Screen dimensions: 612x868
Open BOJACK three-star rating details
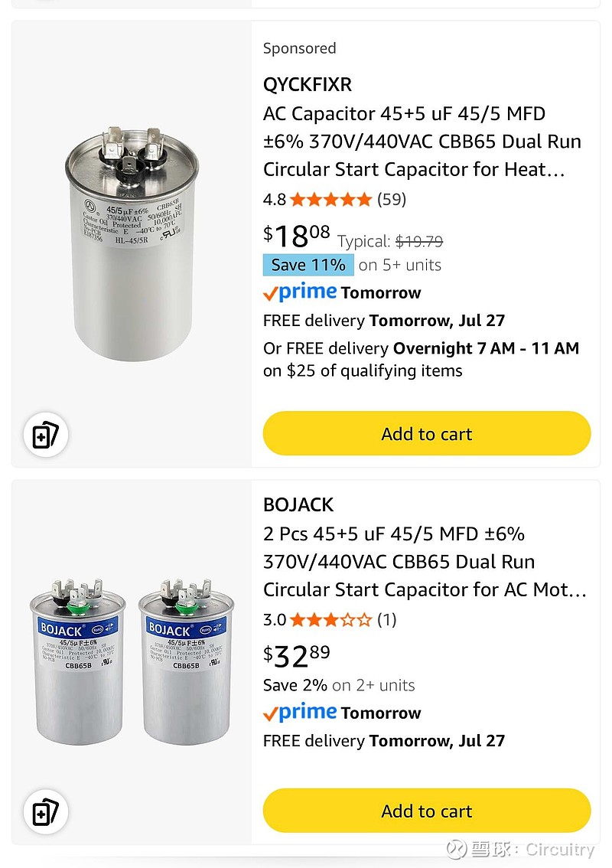tap(330, 619)
